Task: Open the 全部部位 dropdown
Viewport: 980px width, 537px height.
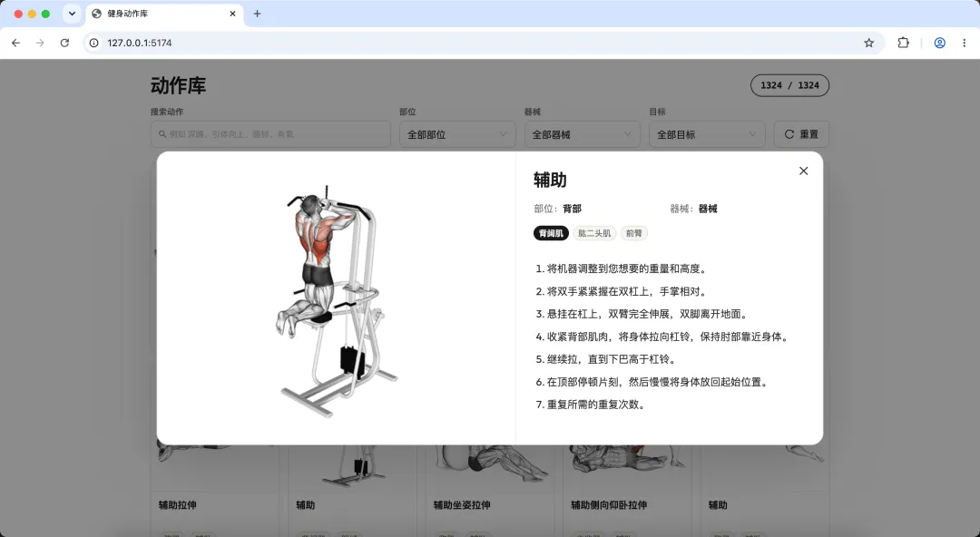Action: pyautogui.click(x=457, y=134)
